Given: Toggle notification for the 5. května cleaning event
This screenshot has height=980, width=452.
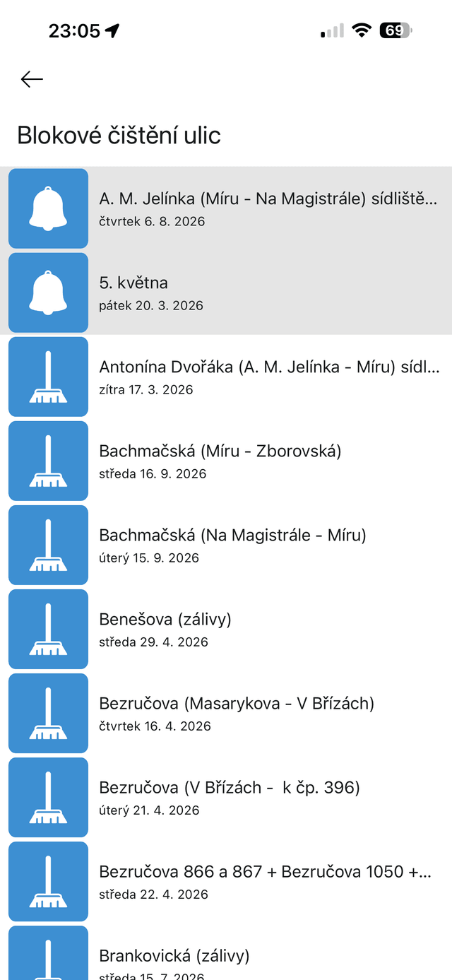Looking at the screenshot, I should coord(48,293).
